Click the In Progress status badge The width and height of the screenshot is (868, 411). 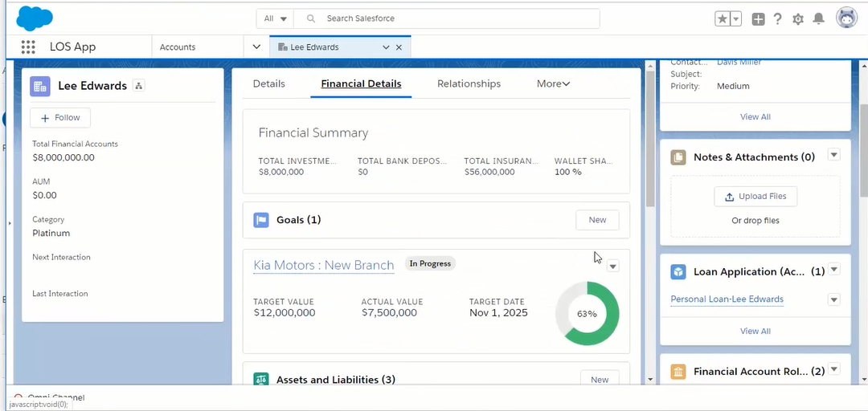pyautogui.click(x=430, y=264)
